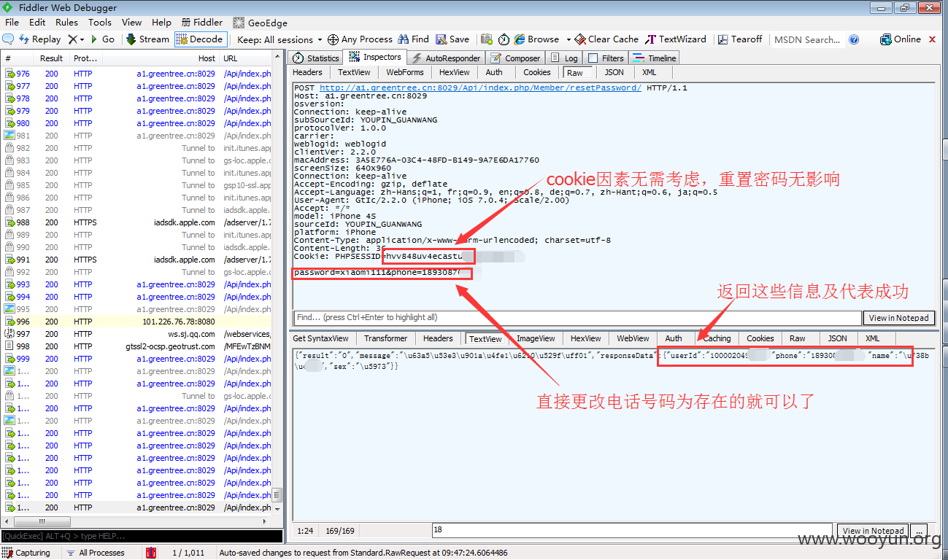948x560 pixels.
Task: Select the request WebForms tab
Action: (405, 72)
